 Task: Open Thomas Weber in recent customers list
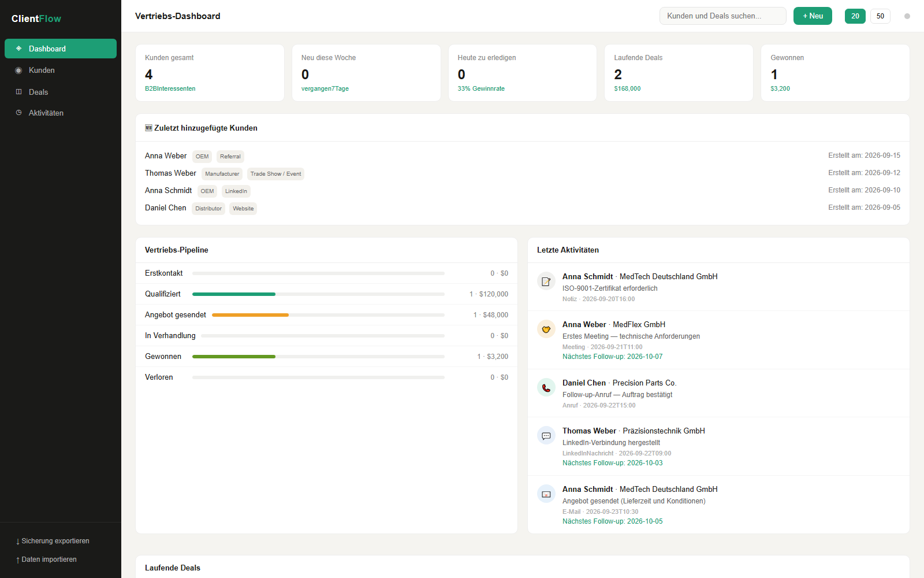pyautogui.click(x=170, y=173)
